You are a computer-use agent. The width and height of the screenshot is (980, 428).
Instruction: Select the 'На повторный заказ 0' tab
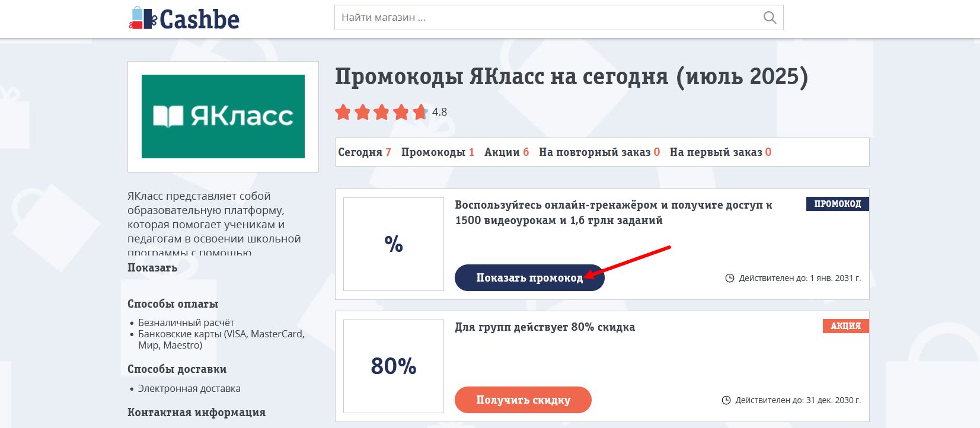tap(599, 152)
